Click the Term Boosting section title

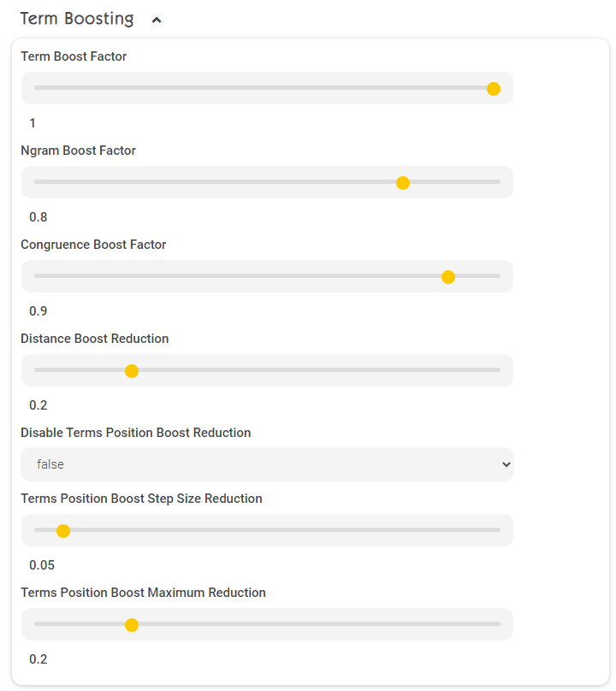(x=77, y=19)
